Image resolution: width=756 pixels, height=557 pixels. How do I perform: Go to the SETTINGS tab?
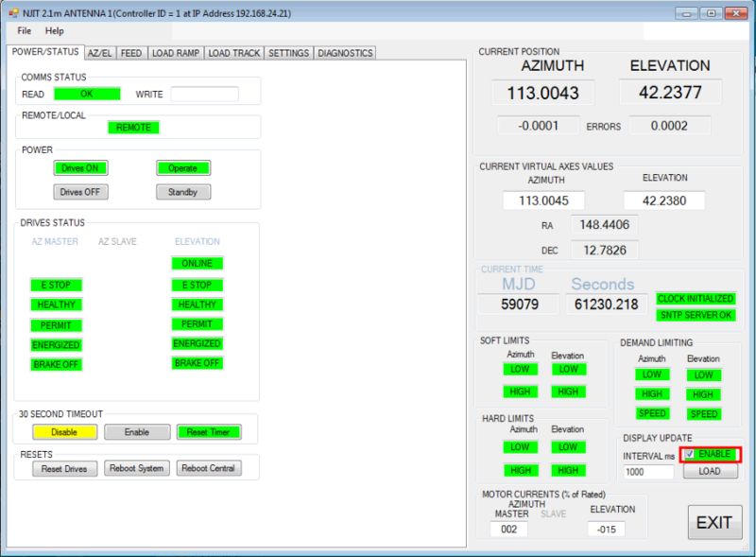click(288, 53)
